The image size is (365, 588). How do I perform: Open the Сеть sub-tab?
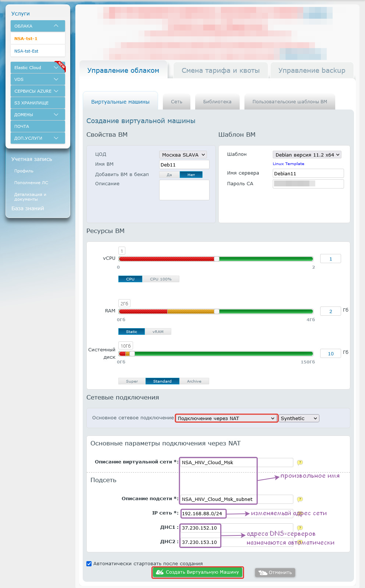176,102
